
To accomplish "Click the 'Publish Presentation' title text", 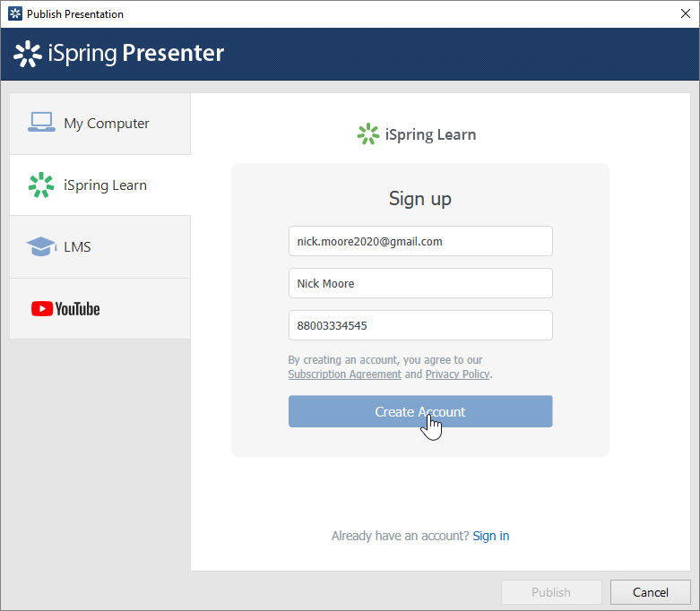I will (75, 14).
